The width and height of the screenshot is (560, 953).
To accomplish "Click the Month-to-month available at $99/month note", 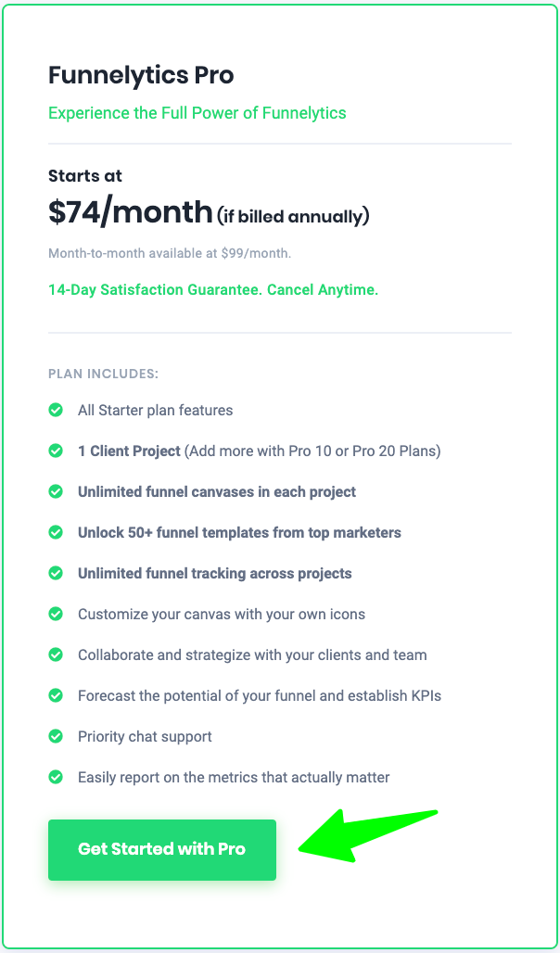I will pyautogui.click(x=168, y=253).
